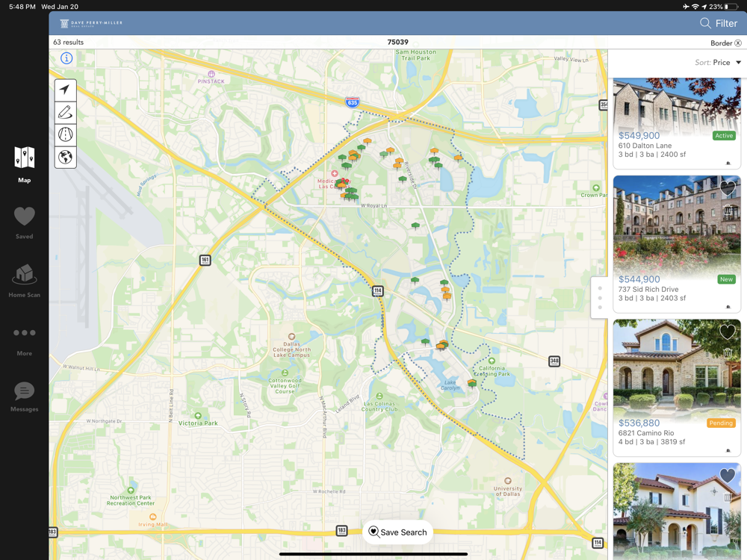Tap the three-dot listing panel handle

point(600,298)
